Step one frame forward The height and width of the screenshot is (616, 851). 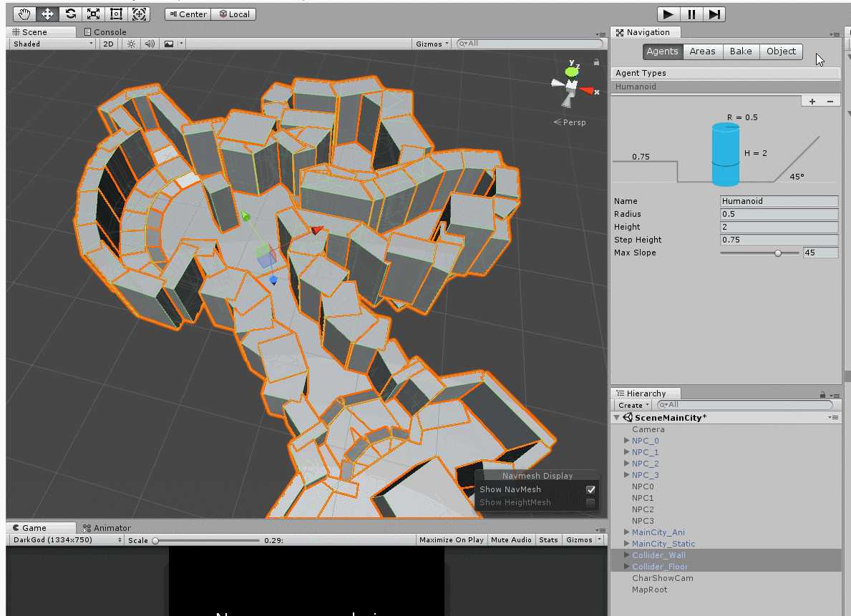pyautogui.click(x=715, y=14)
